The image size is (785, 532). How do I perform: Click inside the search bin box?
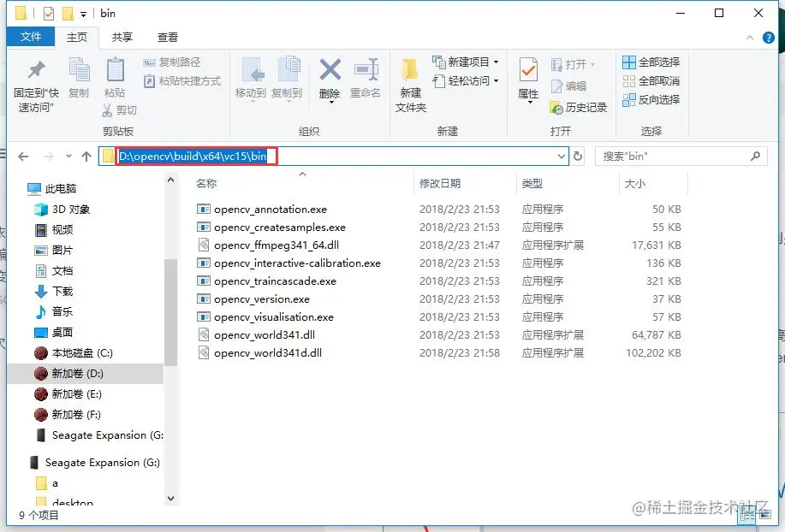pyautogui.click(x=676, y=156)
